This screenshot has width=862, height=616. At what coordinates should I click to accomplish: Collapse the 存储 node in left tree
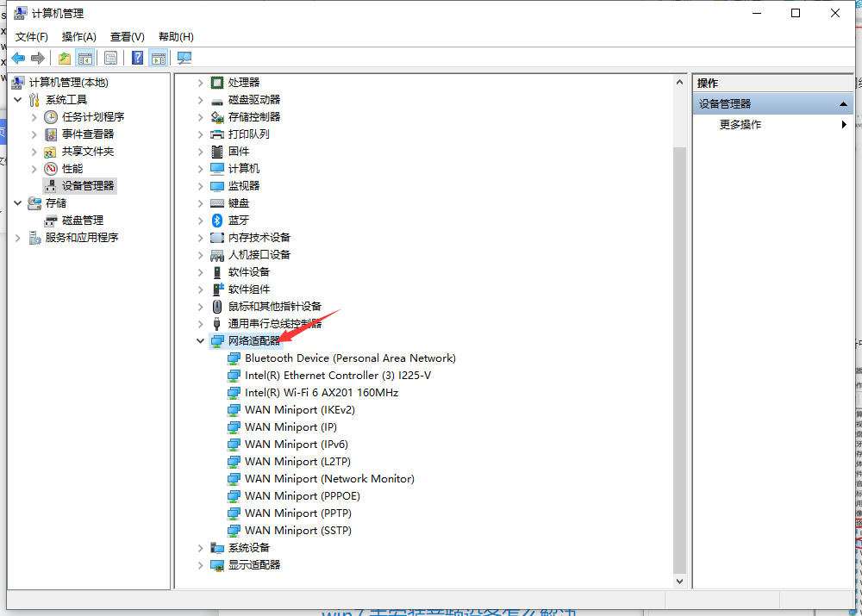18,202
